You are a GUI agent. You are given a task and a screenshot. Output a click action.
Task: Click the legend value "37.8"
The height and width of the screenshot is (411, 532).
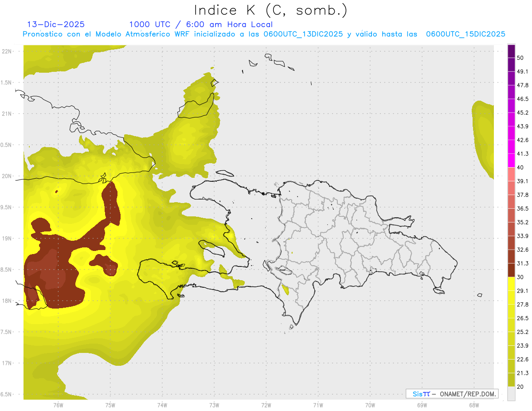523,195
